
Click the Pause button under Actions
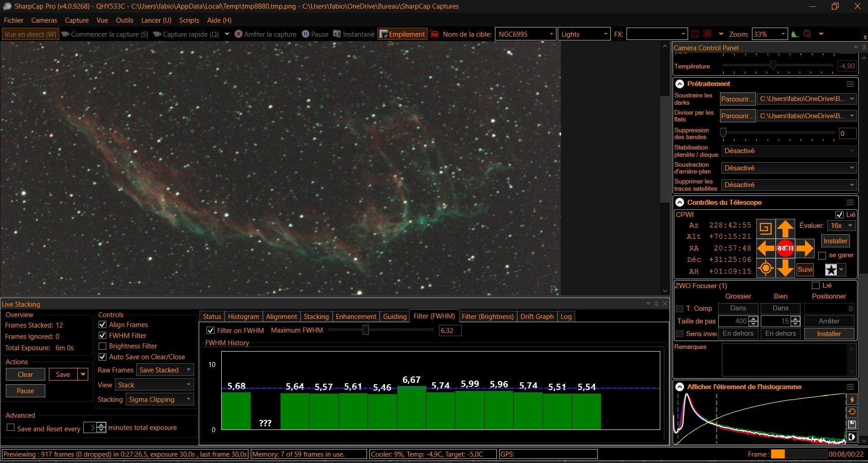click(25, 391)
